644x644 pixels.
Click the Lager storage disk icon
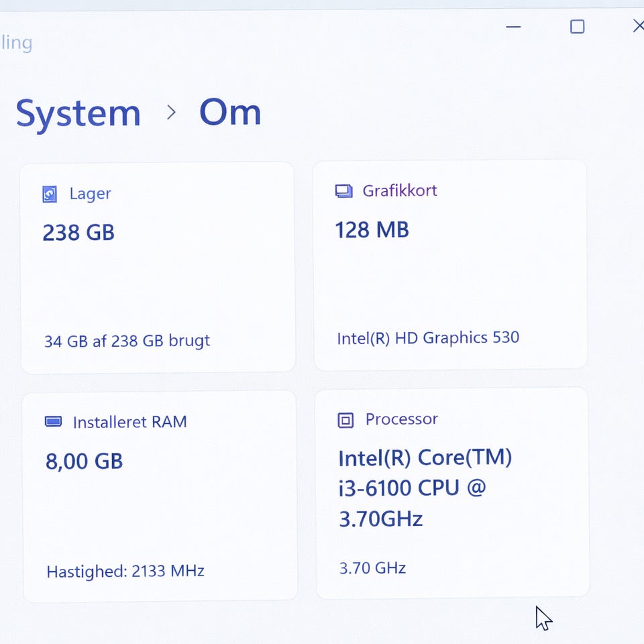coord(50,195)
